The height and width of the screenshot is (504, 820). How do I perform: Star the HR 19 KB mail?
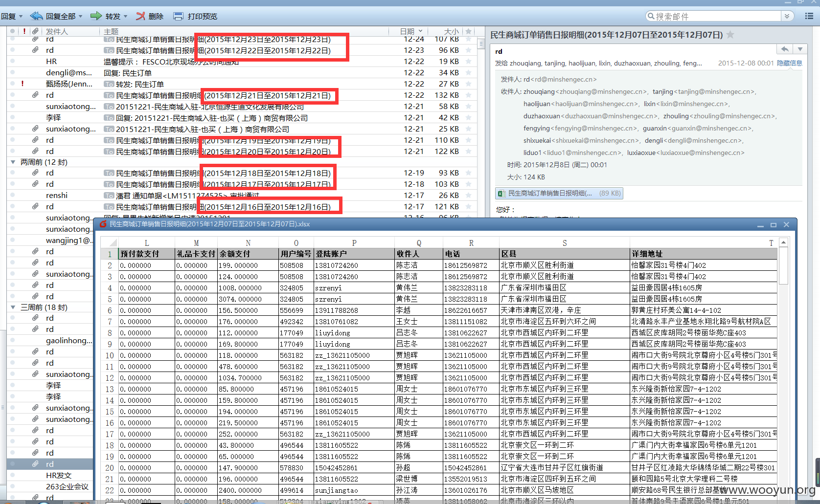coord(469,62)
